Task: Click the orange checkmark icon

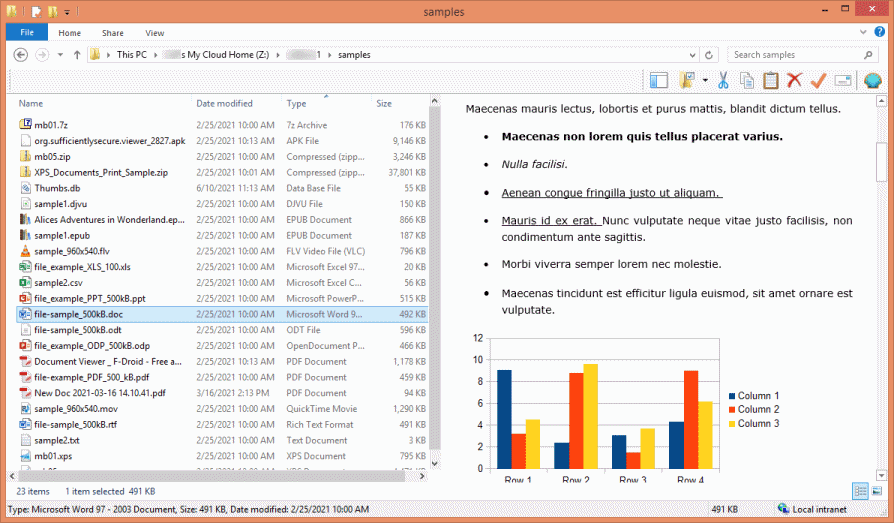Action: point(818,80)
